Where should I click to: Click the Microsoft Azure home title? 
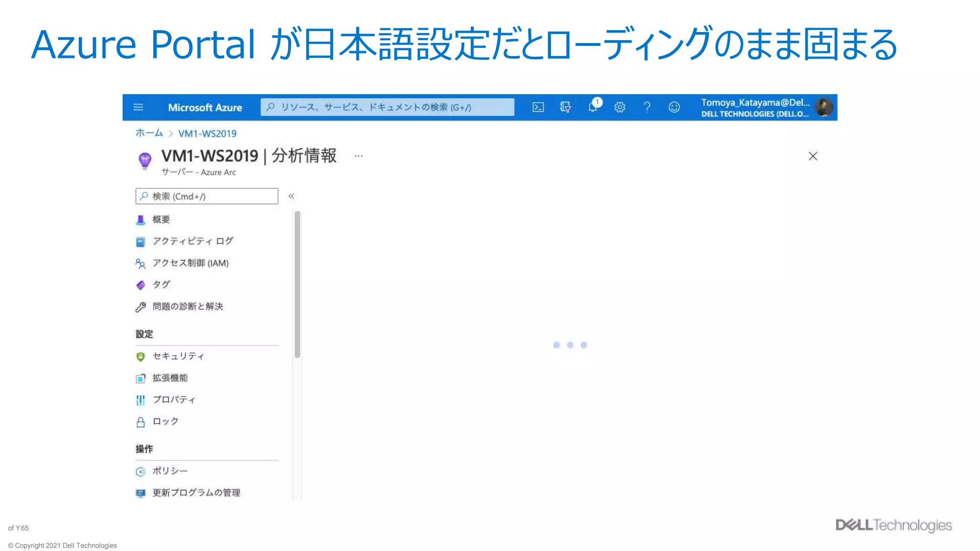(205, 108)
